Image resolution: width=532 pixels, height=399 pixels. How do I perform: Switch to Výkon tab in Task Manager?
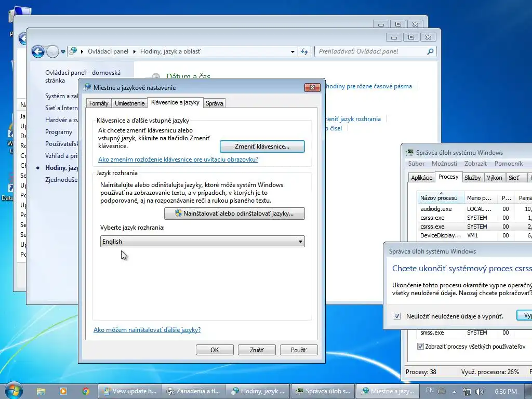[x=495, y=178]
